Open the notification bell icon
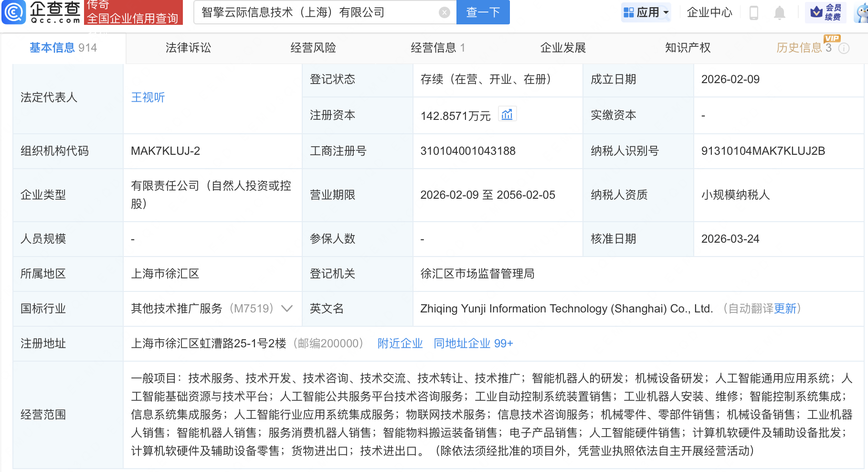The height and width of the screenshot is (472, 868). click(x=780, y=13)
